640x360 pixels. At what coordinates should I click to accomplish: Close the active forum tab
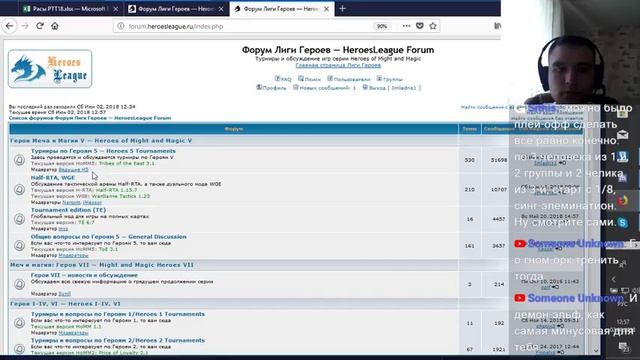pos(327,9)
